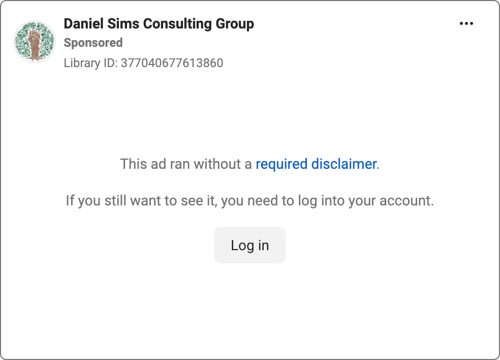Click 'If you still want to see it'
This screenshot has height=360, width=500.
[141, 201]
